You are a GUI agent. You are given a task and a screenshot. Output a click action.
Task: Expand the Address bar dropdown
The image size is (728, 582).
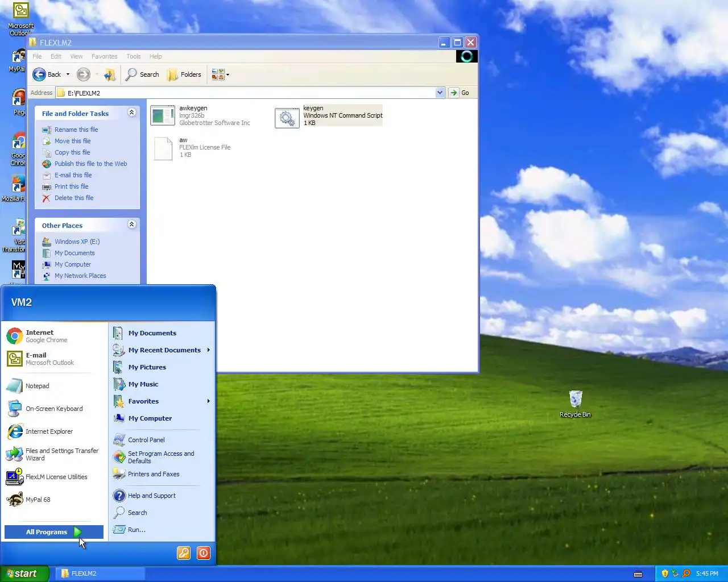point(440,93)
